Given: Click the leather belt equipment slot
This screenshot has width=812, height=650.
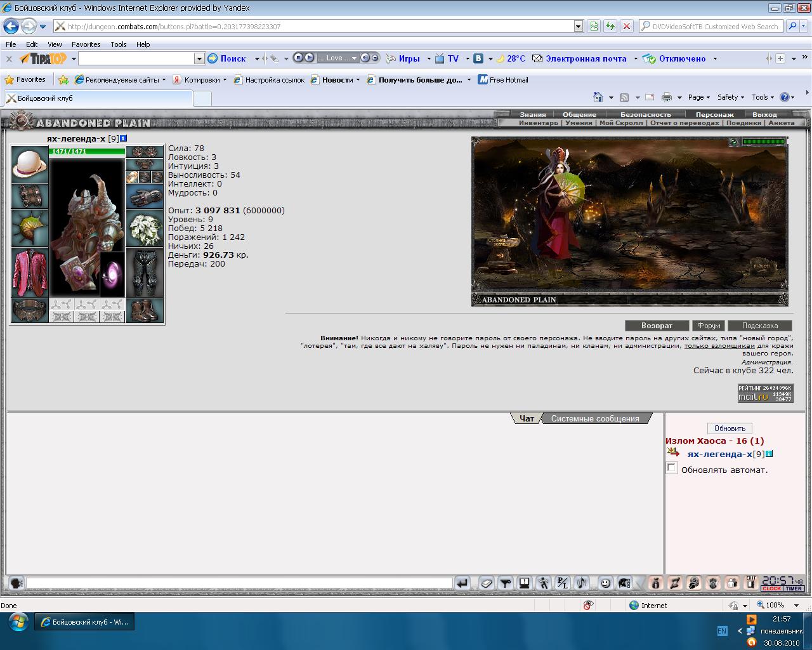Looking at the screenshot, I should coord(30,310).
